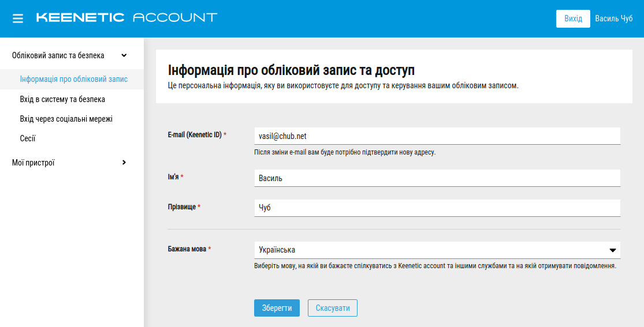This screenshot has width=644, height=327.
Task: Expand the Мої пристрої section arrow
Action: click(x=124, y=163)
